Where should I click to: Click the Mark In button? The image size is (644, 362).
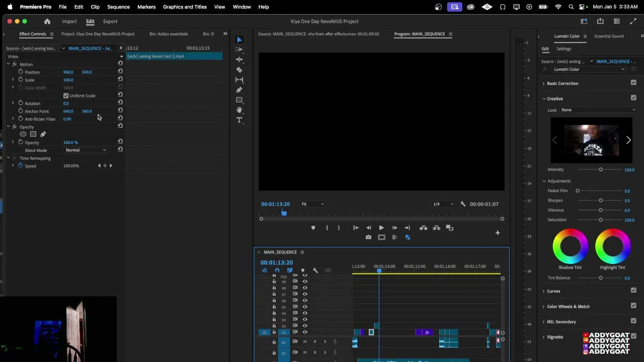[x=327, y=228]
